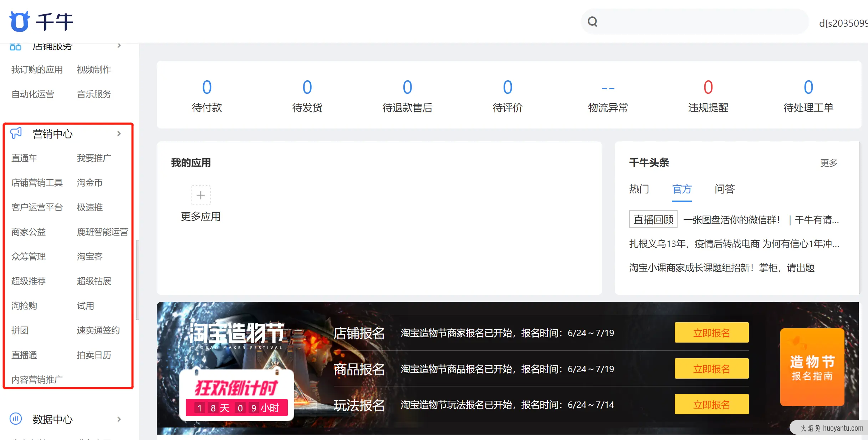Viewport: 868px width, 440px height.
Task: Click 立即报名 for 商品报名
Action: point(711,369)
